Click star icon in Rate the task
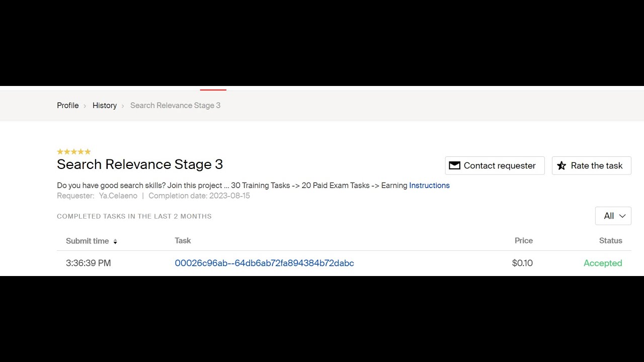 [x=561, y=165]
